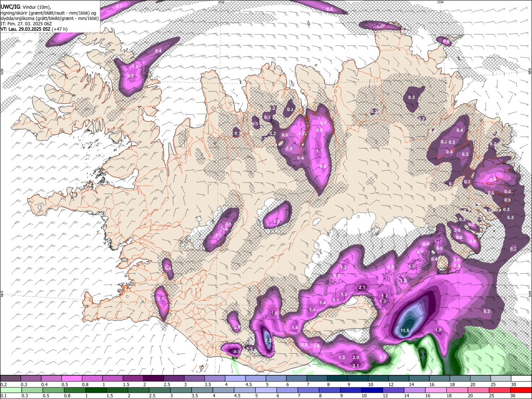The height and width of the screenshot is (399, 532).
Task: Pick the pale green rain-scale swatch labelled 0.1
Action: [x=10, y=390]
